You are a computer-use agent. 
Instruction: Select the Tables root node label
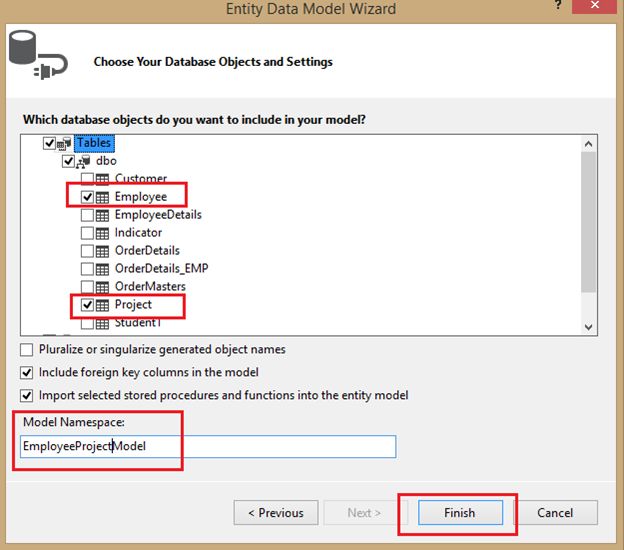[x=95, y=143]
